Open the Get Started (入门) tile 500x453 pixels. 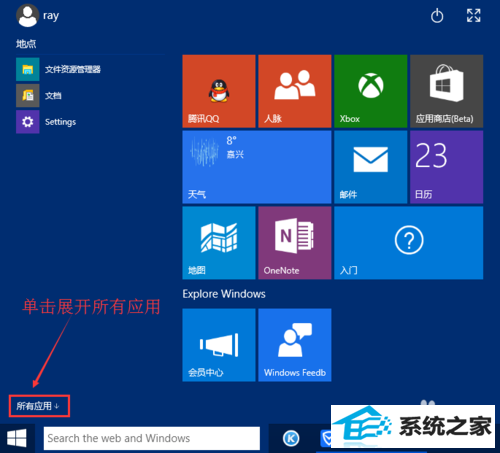click(409, 243)
